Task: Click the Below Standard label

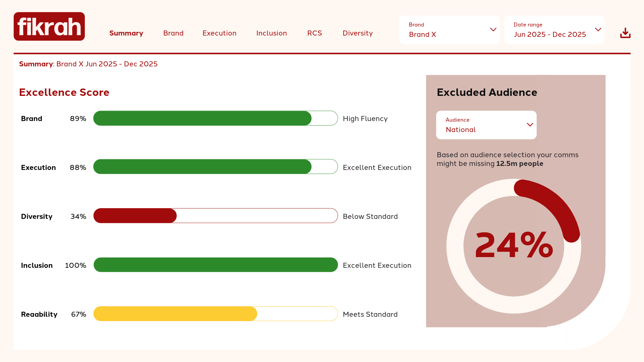Action: click(370, 217)
